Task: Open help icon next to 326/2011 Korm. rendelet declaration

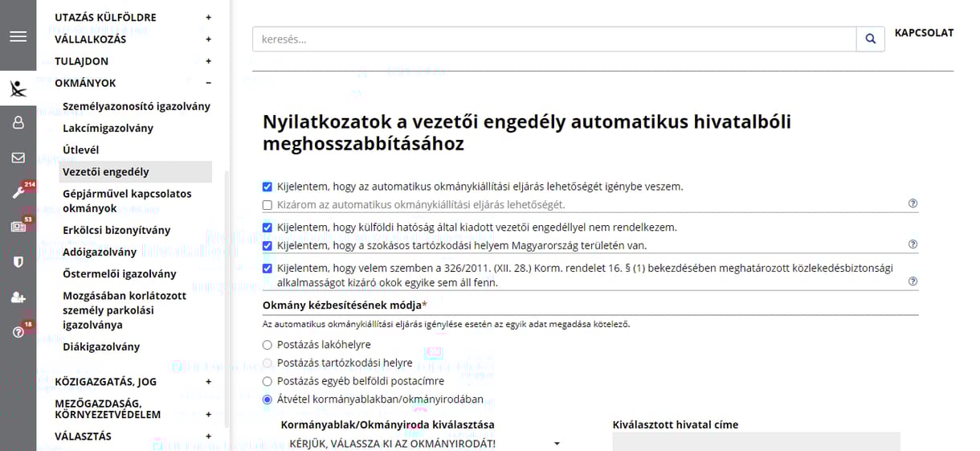Action: coord(913,281)
